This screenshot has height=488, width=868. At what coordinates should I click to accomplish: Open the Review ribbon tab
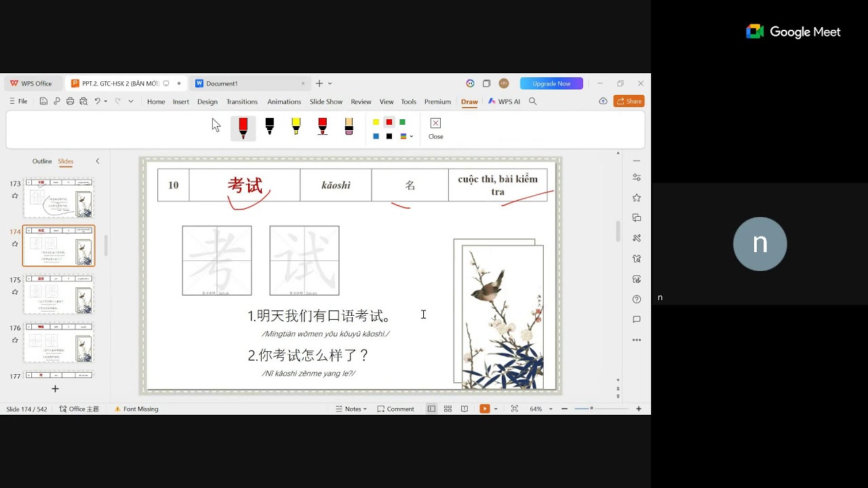361,102
